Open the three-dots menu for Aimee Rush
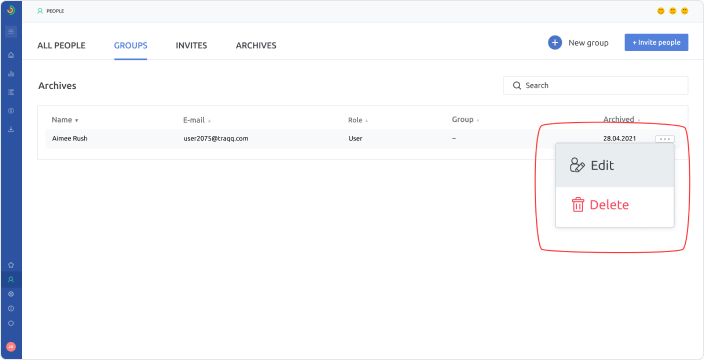This screenshot has width=704, height=360. pos(664,139)
